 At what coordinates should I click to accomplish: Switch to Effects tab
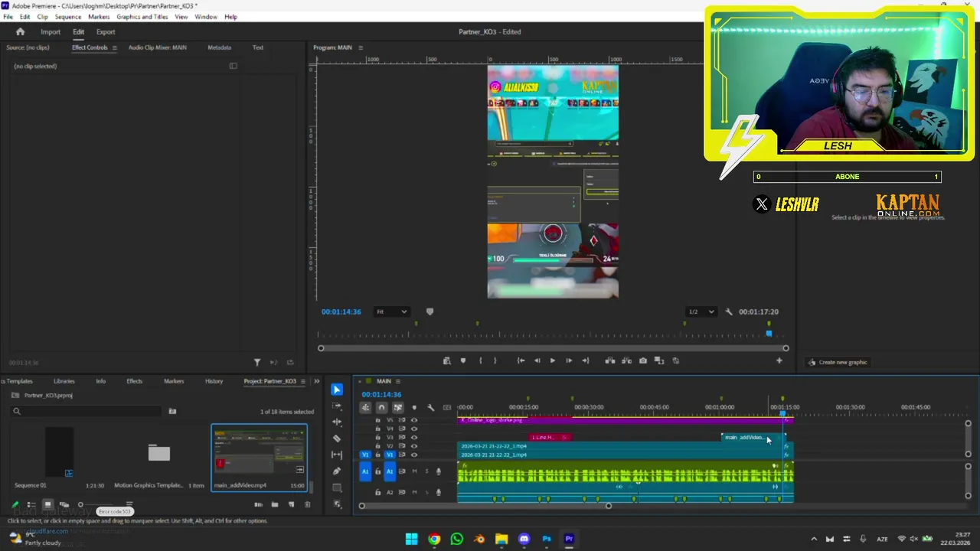(134, 381)
